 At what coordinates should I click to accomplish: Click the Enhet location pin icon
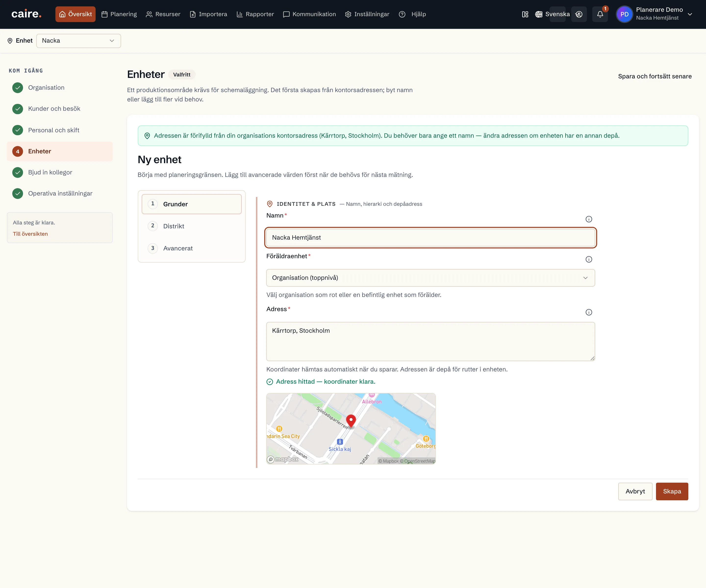coord(10,41)
